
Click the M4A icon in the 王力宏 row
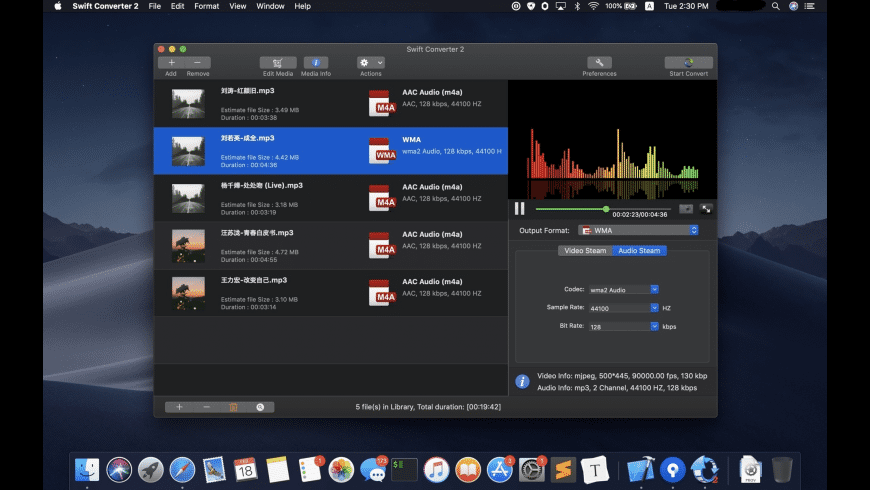tap(382, 293)
